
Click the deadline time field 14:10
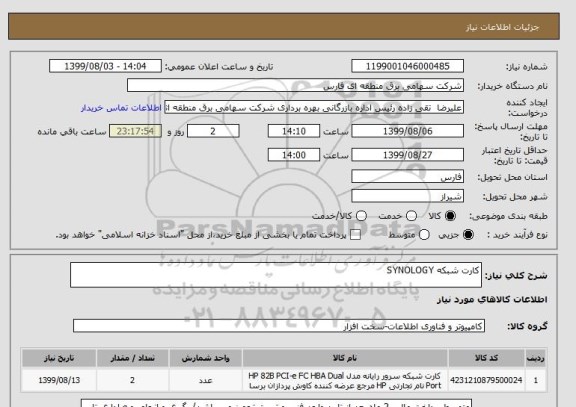[294, 131]
